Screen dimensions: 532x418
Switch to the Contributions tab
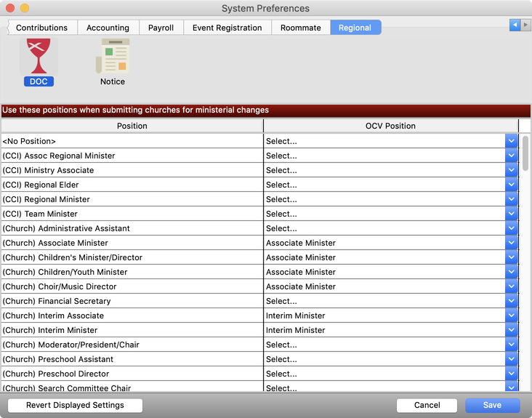(41, 28)
